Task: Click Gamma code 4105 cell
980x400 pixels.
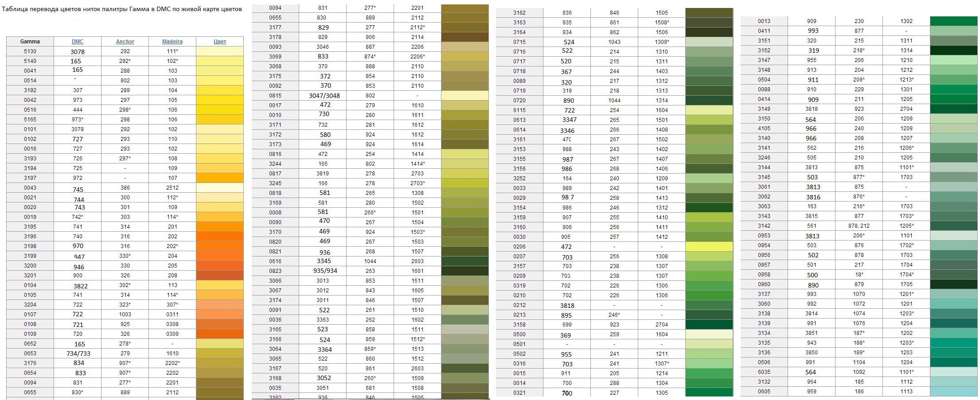Action: (x=764, y=128)
